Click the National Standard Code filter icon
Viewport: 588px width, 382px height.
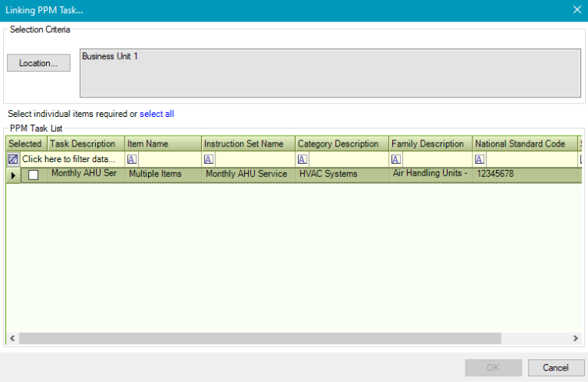pos(480,159)
